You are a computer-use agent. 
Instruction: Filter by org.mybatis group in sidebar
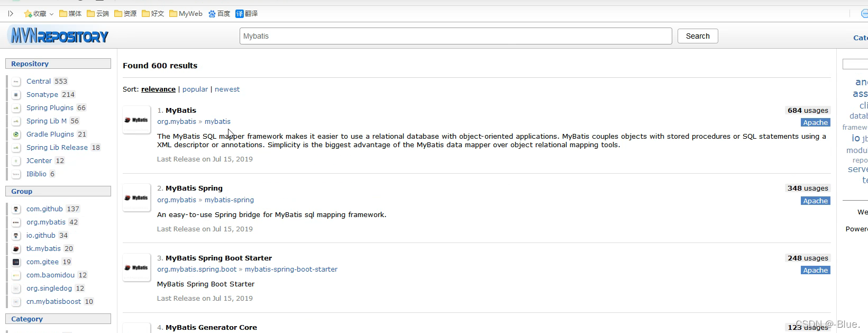(x=46, y=222)
